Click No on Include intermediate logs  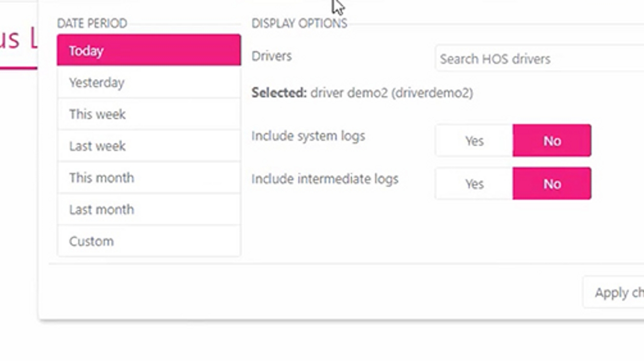(551, 184)
